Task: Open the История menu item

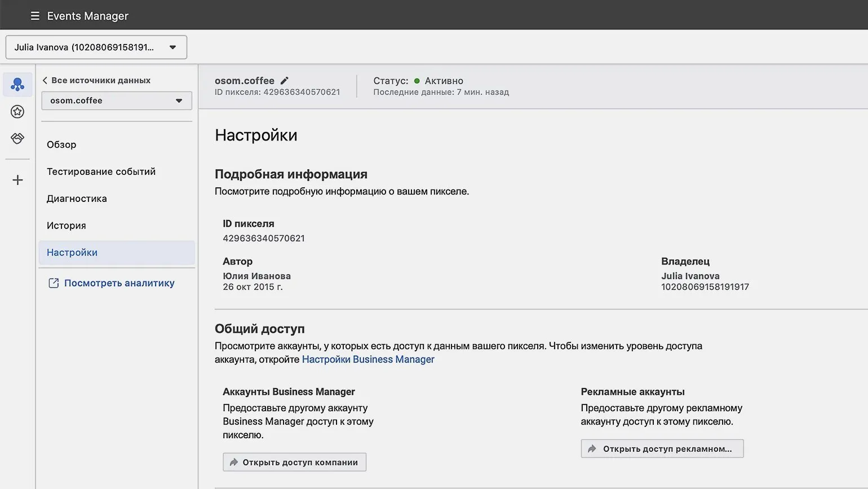Action: pyautogui.click(x=67, y=226)
